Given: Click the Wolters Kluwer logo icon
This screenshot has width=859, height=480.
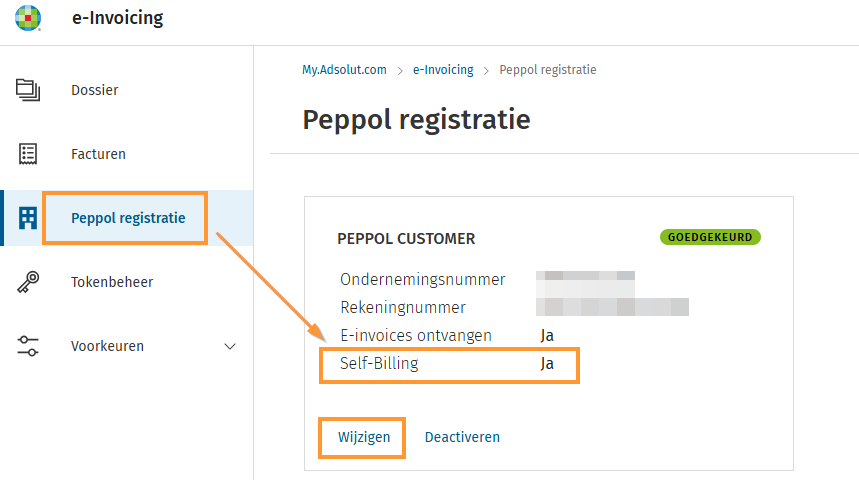Looking at the screenshot, I should [x=28, y=18].
